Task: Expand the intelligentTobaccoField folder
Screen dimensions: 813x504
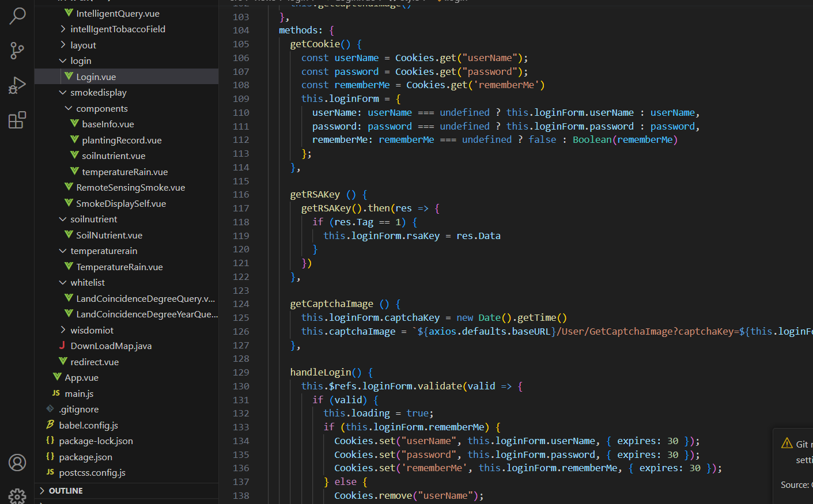Action: click(63, 29)
